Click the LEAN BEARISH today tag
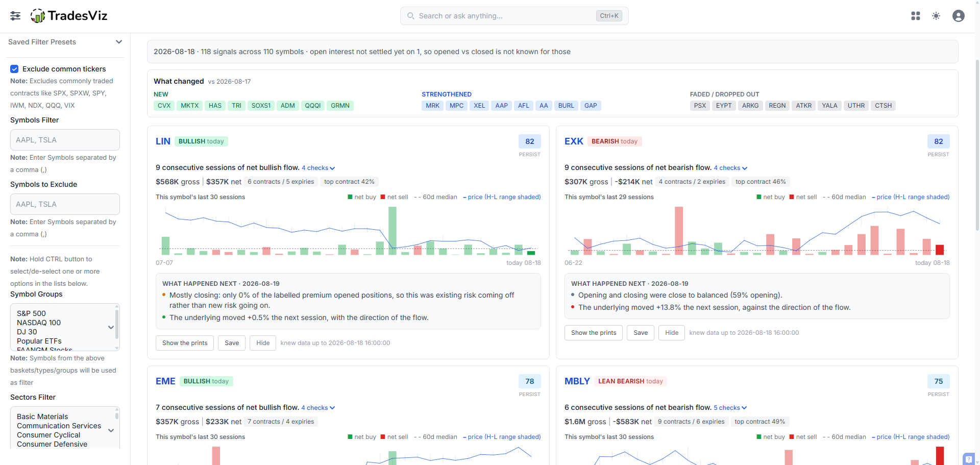This screenshot has width=980, height=465. 630,381
